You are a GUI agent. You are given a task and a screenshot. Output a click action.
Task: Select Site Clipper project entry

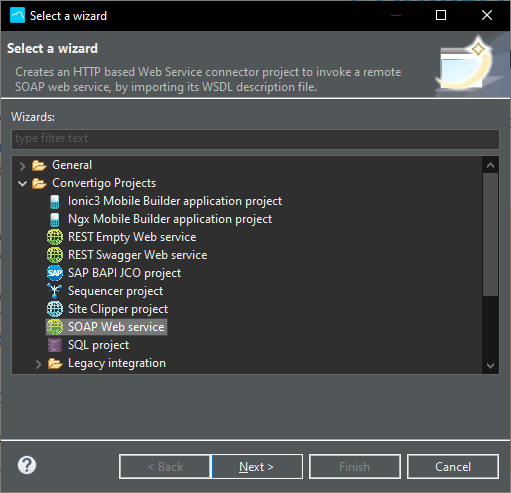[x=118, y=309]
